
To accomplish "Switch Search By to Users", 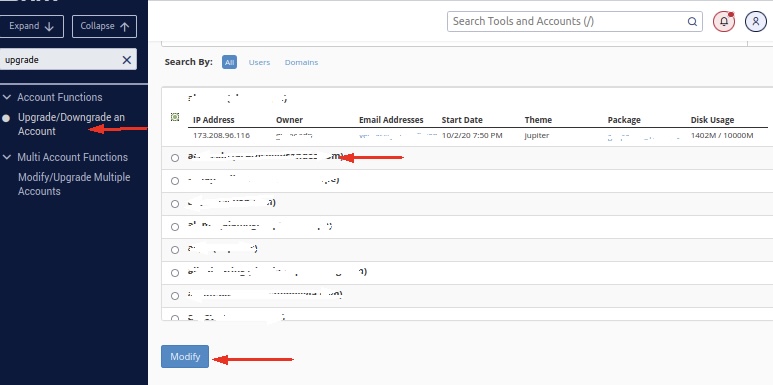I will tap(259, 62).
